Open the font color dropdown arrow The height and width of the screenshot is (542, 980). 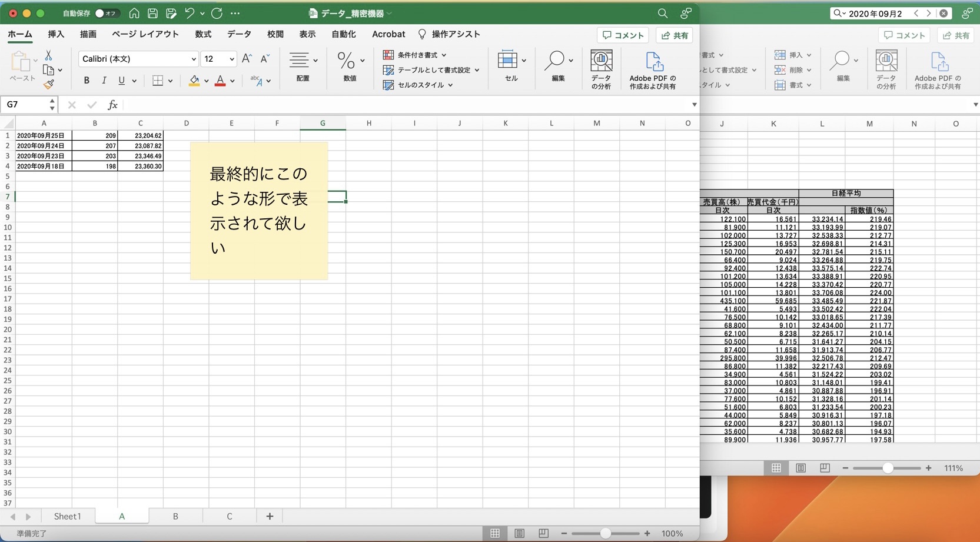[232, 81]
